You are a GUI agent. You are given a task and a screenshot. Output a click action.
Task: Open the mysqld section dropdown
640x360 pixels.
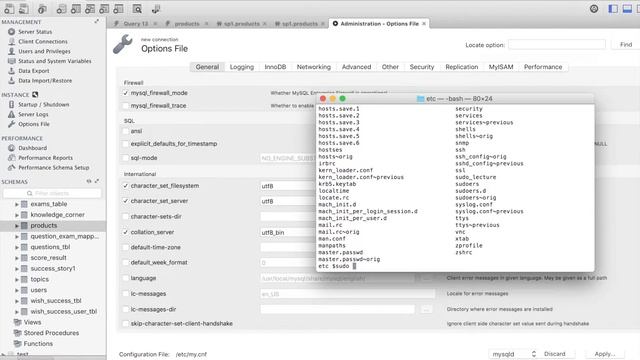[x=513, y=354]
